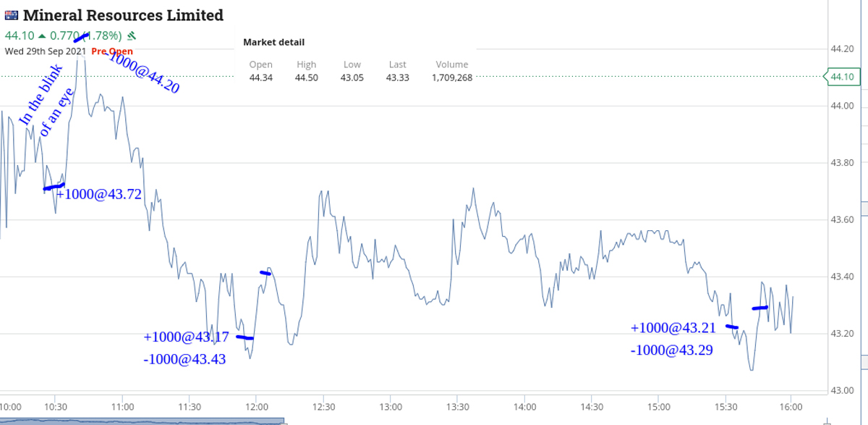Click the Last value 43.33
Screen dimensions: 868x425
pos(397,77)
